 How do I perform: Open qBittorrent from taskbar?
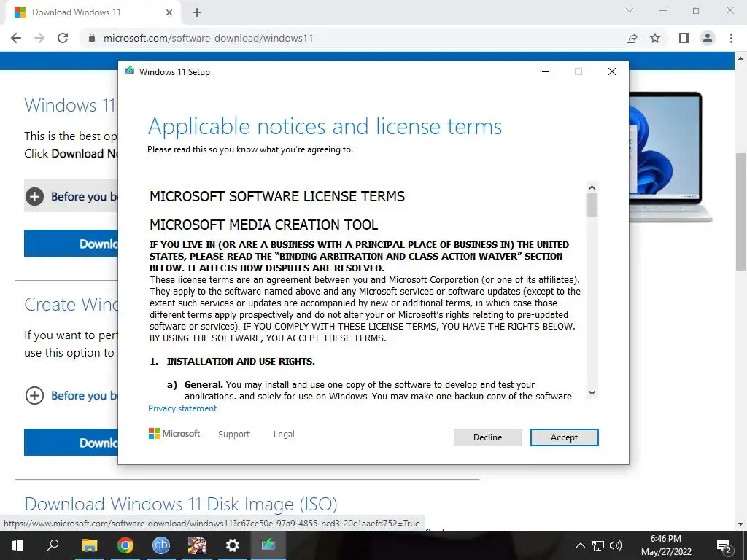[161, 545]
